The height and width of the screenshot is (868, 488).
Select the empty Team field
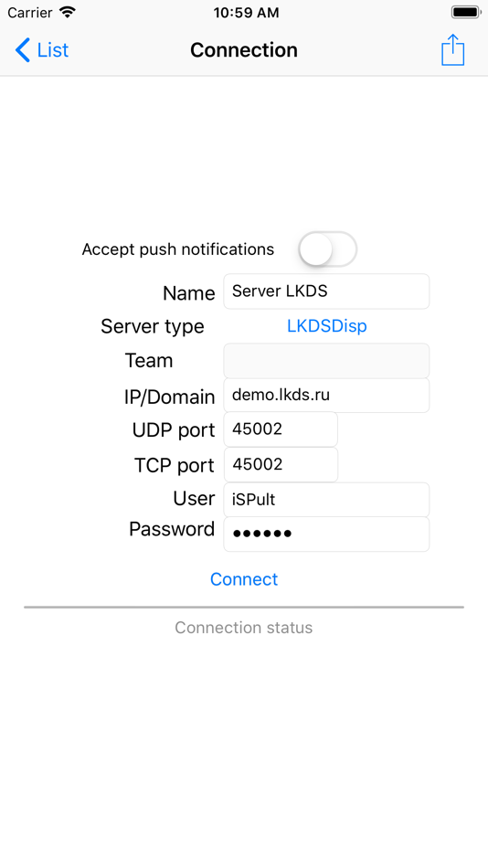[326, 361]
